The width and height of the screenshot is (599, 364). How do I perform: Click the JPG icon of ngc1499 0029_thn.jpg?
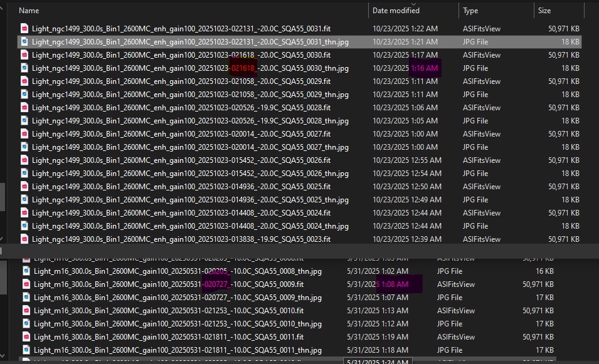click(24, 94)
